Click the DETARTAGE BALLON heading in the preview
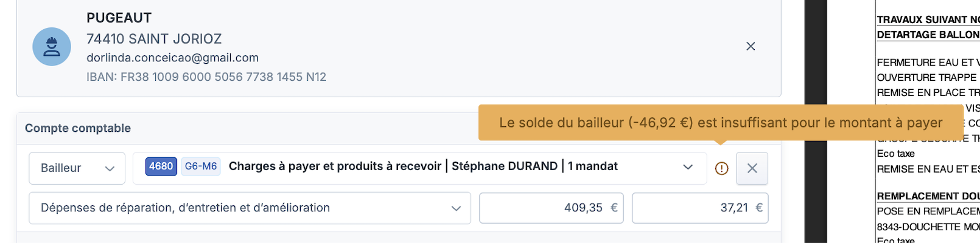The width and height of the screenshot is (980, 243). point(928,35)
